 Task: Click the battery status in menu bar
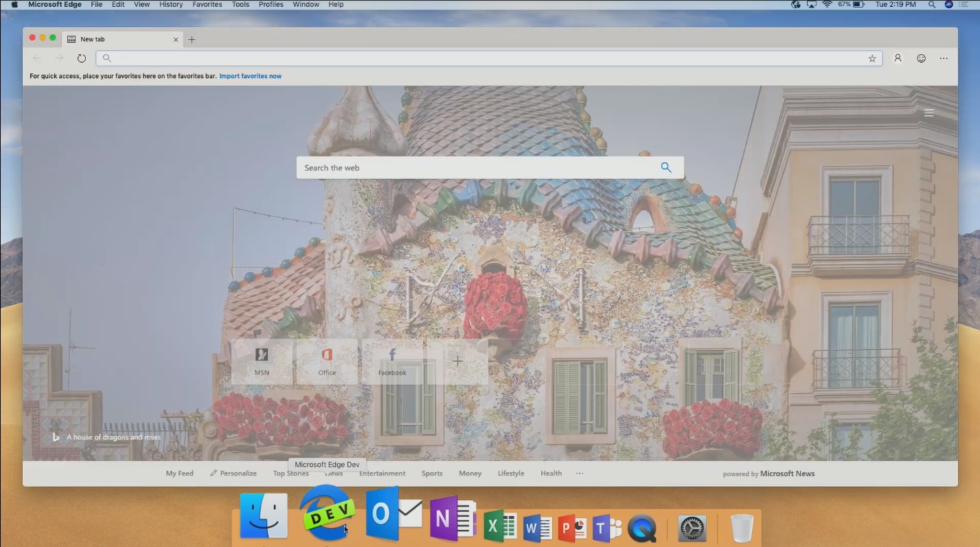pos(852,4)
